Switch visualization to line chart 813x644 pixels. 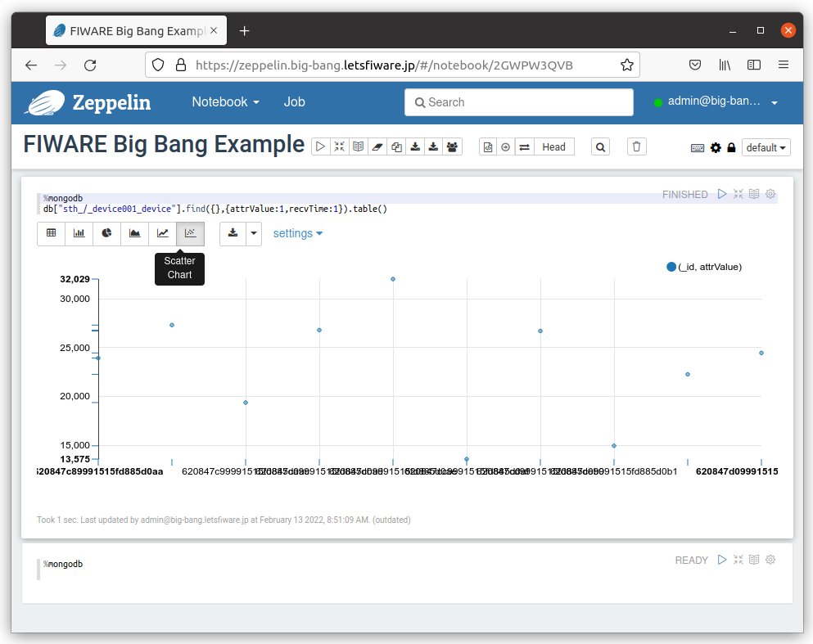click(x=163, y=233)
